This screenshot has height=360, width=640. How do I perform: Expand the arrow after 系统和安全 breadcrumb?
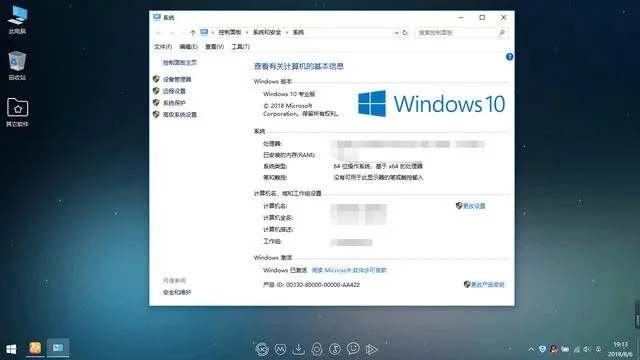[287, 32]
